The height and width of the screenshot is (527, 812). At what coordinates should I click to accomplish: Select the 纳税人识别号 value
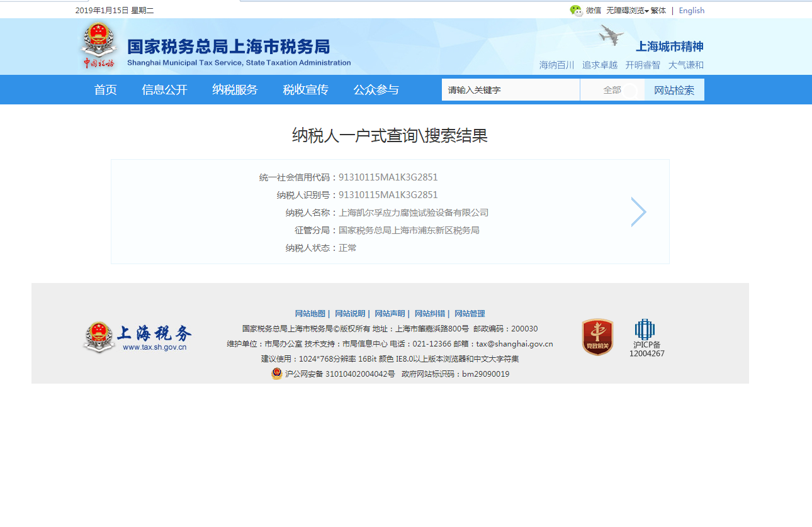point(388,195)
